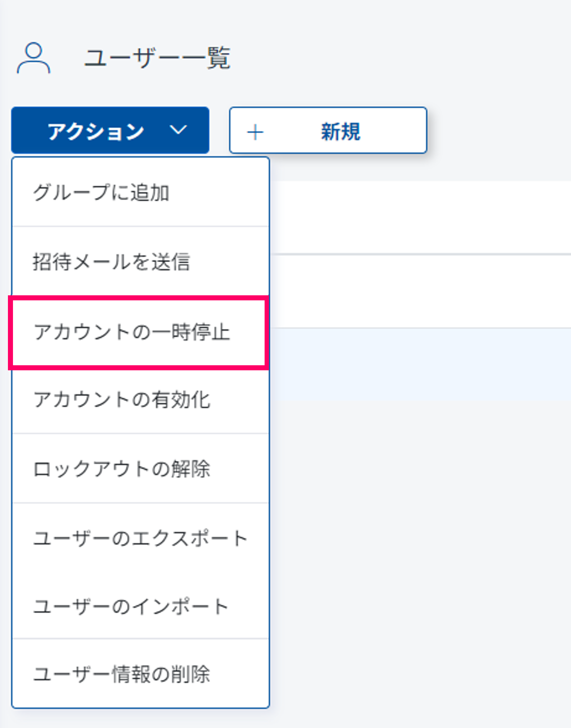The height and width of the screenshot is (728, 571).
Task: Select グループに追加 from the action menu
Action: click(x=101, y=193)
